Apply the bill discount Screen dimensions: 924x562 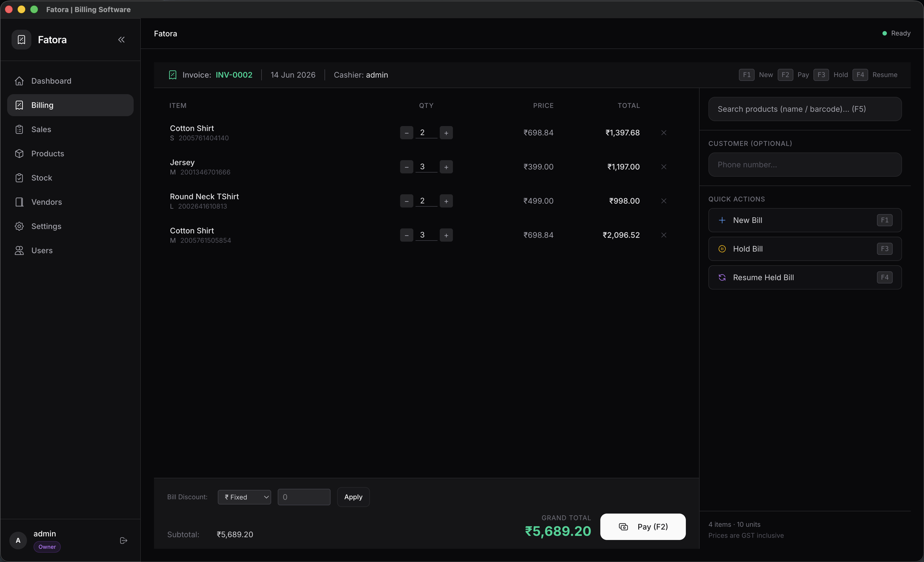[x=353, y=497]
